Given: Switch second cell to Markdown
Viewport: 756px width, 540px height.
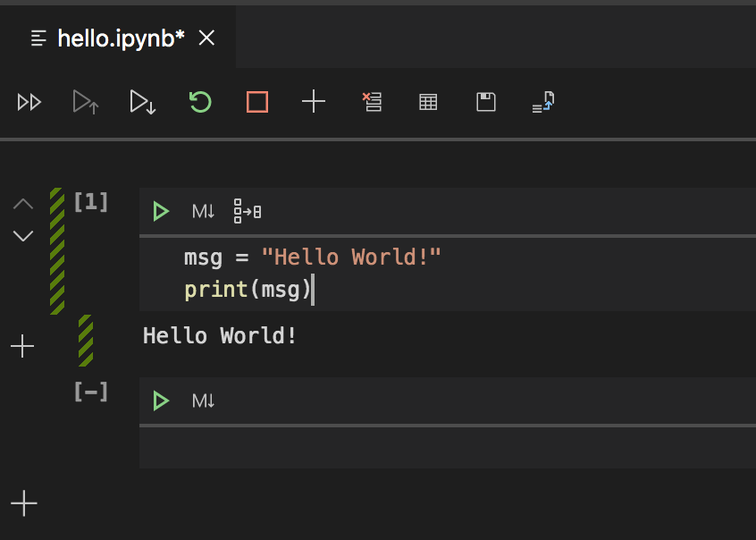Looking at the screenshot, I should coord(204,401).
